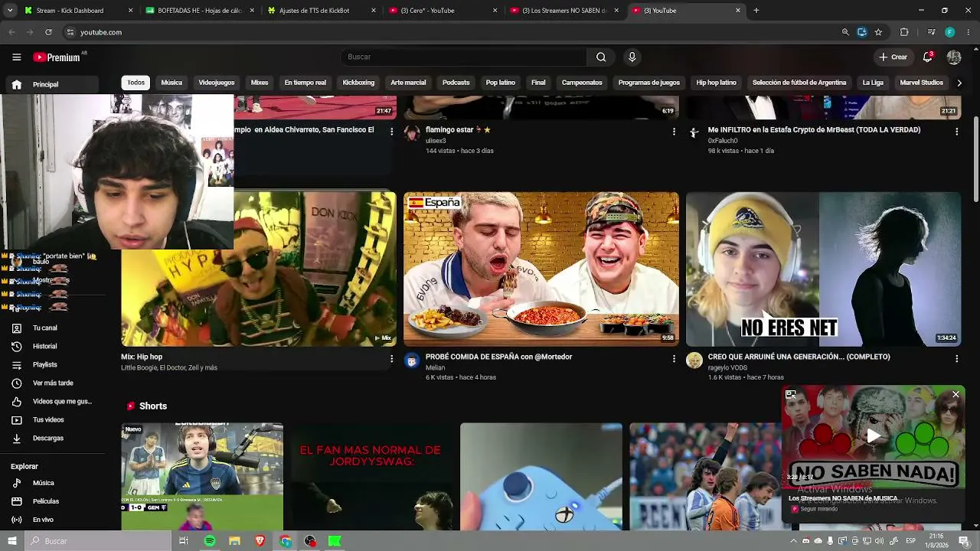
Task: Open options for flamingo estar video
Action: point(674,132)
